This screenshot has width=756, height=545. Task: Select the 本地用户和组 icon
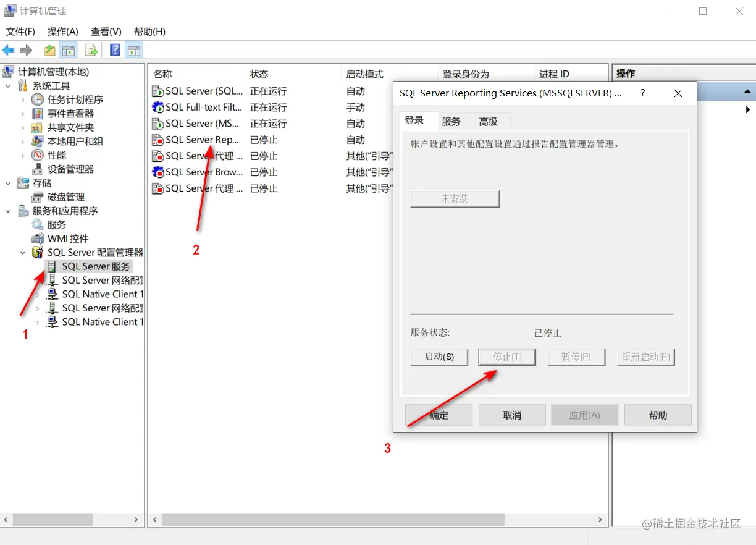click(38, 142)
